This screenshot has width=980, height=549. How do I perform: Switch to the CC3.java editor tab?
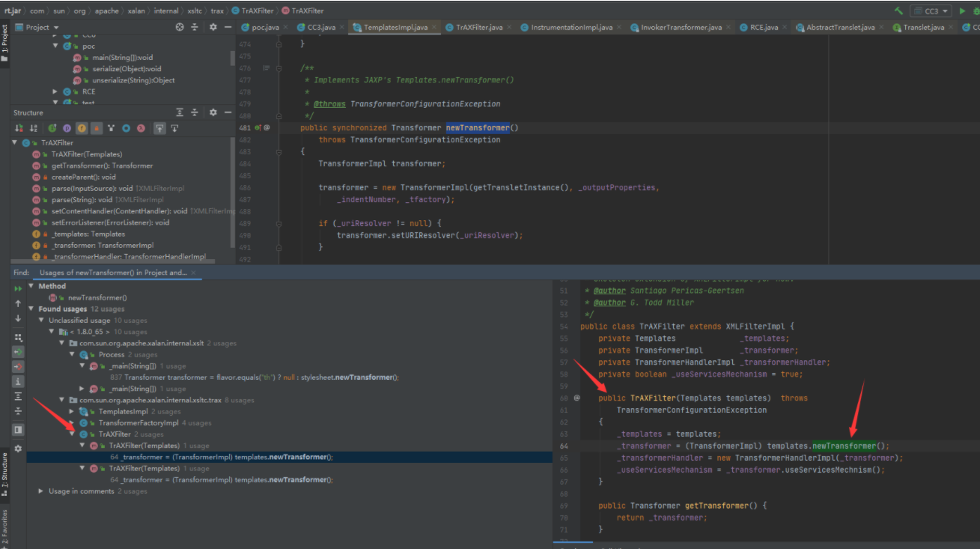(x=321, y=27)
